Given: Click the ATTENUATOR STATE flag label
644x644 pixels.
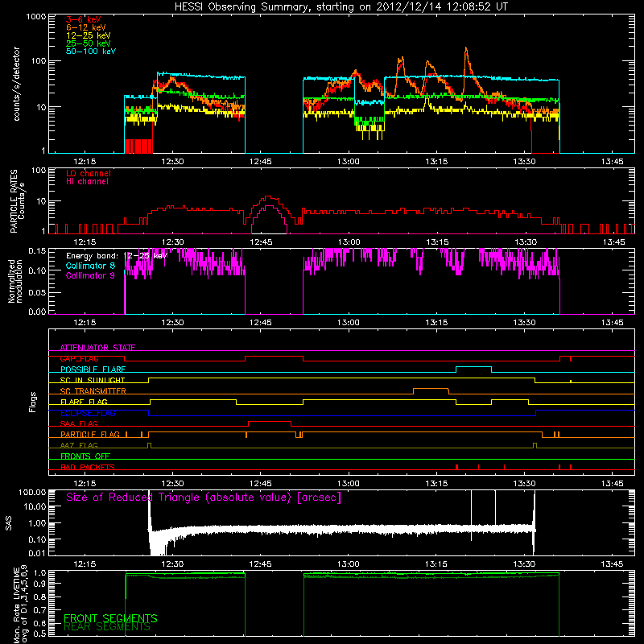Looking at the screenshot, I should coord(97,348).
